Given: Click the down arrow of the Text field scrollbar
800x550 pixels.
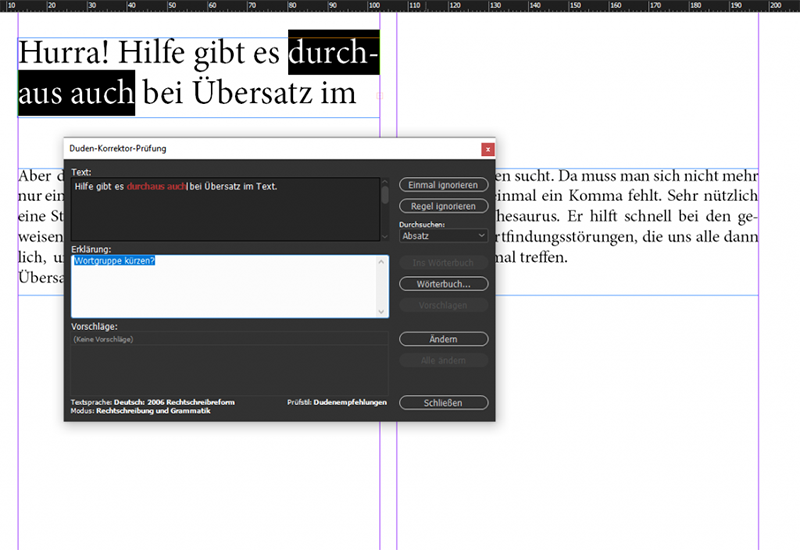Looking at the screenshot, I should pos(385,234).
